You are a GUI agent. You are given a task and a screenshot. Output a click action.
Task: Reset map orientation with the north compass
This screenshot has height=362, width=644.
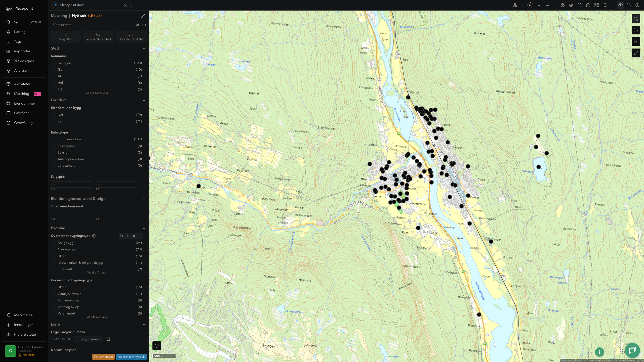(530, 5)
